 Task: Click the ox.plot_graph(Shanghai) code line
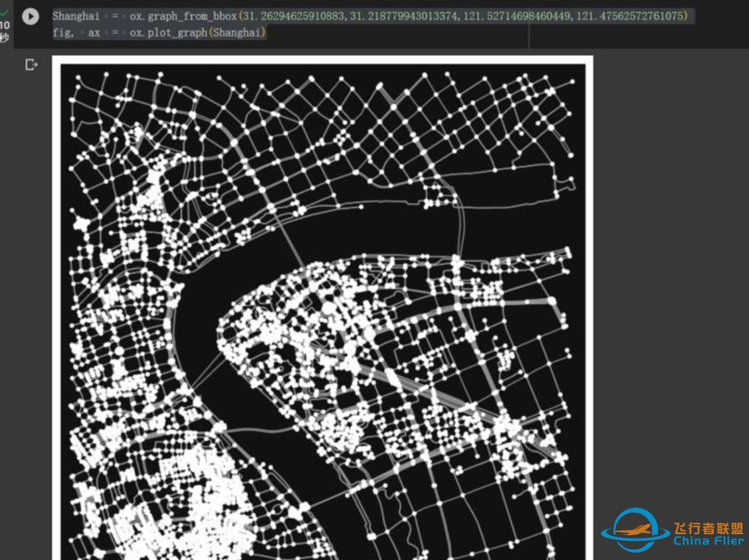[x=159, y=33]
